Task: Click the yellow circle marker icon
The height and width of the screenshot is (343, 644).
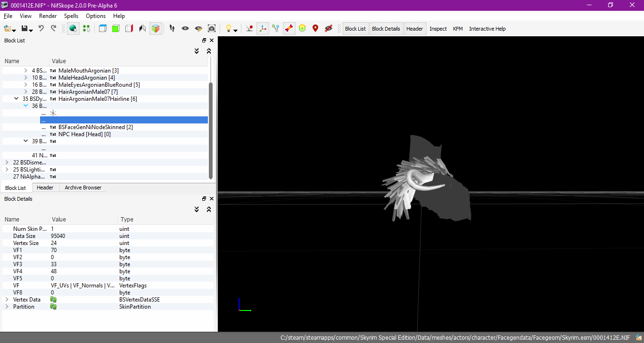Action: (302, 29)
